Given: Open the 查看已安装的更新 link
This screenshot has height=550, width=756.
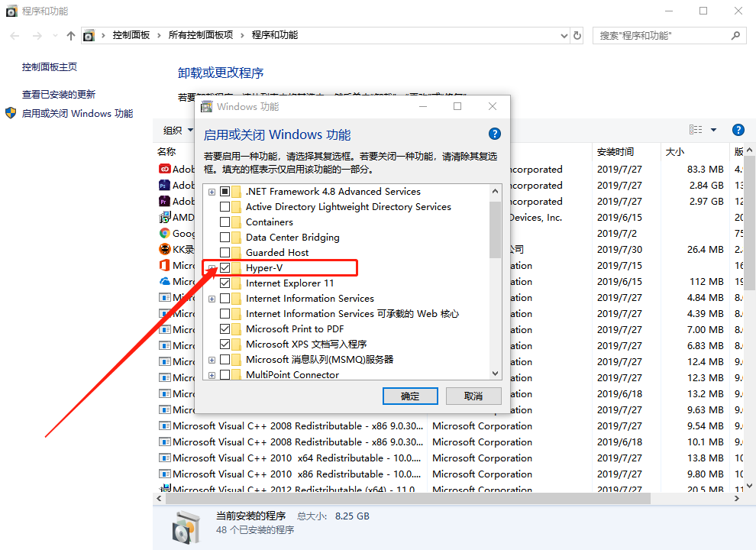Looking at the screenshot, I should [59, 95].
